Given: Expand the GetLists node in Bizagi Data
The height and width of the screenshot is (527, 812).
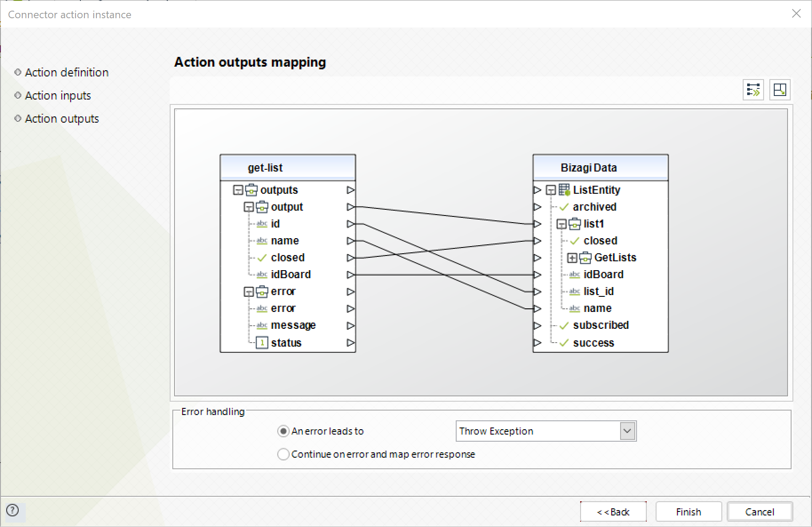Looking at the screenshot, I should point(572,258).
